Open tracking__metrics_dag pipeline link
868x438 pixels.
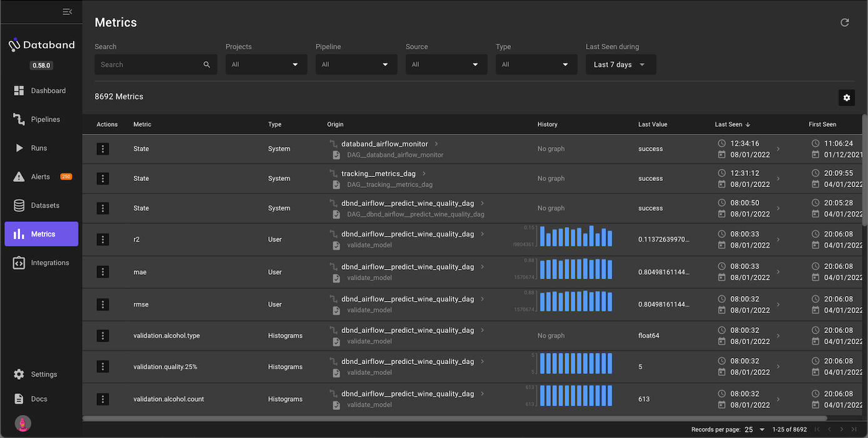378,173
